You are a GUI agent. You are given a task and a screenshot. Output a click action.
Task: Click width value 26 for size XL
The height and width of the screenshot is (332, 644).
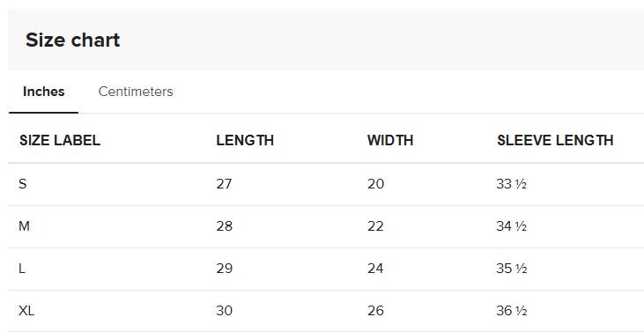point(375,311)
